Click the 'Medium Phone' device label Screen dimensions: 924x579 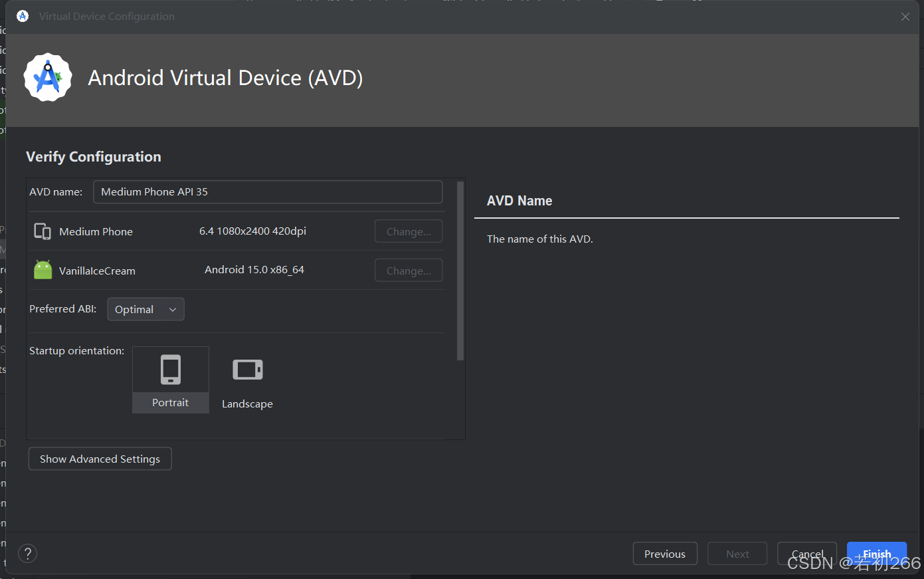(96, 231)
